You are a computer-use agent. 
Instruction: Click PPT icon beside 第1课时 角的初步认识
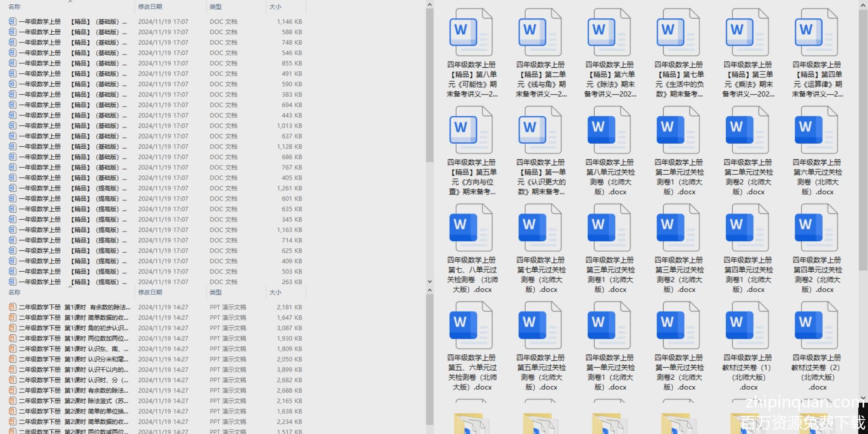pos(12,328)
